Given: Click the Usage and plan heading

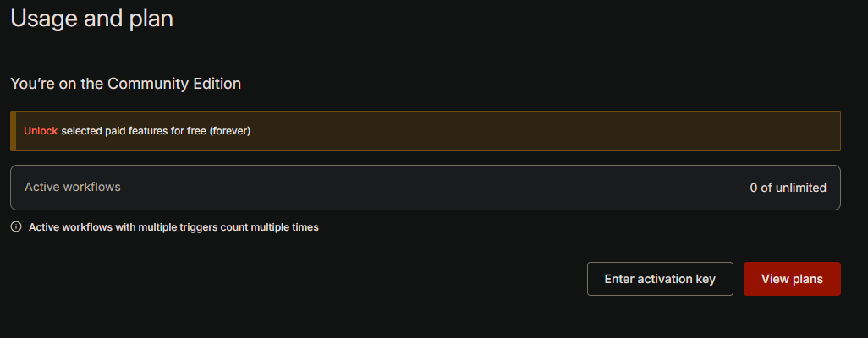Looking at the screenshot, I should click(91, 19).
